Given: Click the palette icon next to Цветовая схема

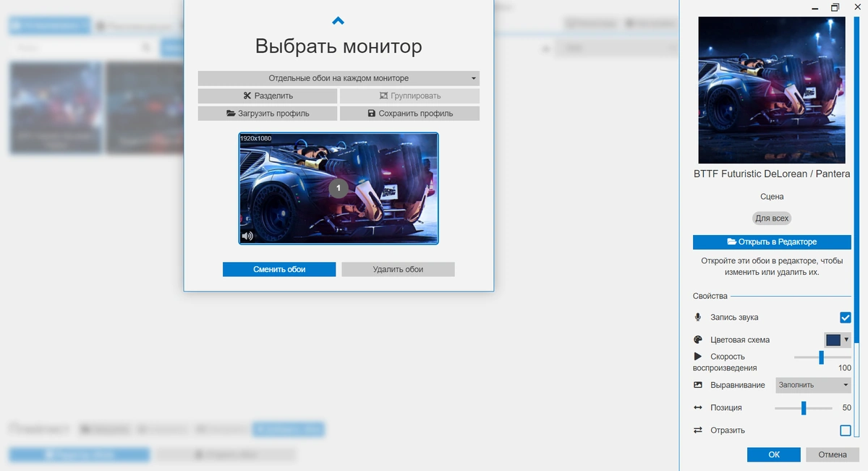Looking at the screenshot, I should [698, 340].
